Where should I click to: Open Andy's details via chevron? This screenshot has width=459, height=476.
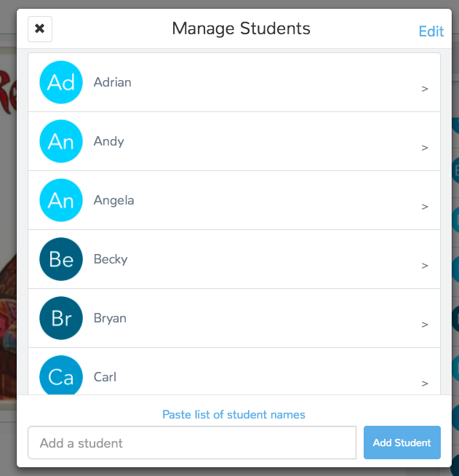click(x=425, y=148)
